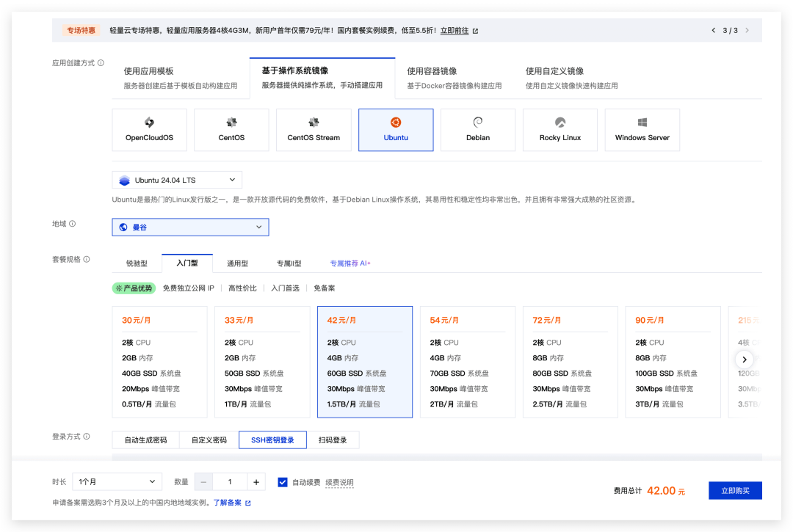Open the 1个月 duration dropdown
The image size is (793, 532).
tap(117, 482)
